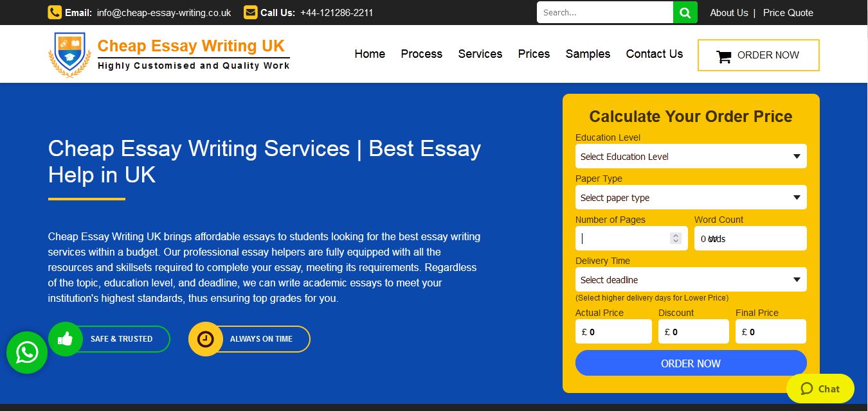Open the Services menu item

click(480, 54)
